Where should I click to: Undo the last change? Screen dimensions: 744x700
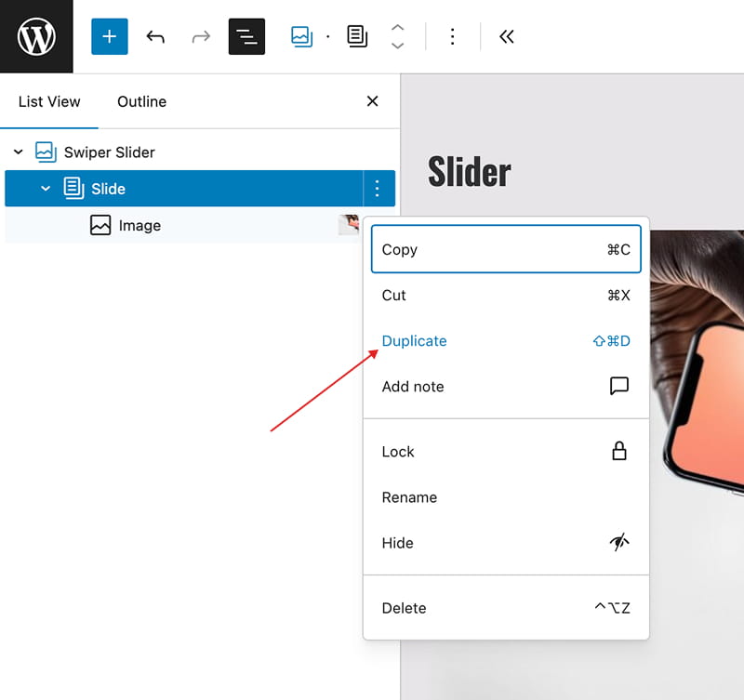[x=155, y=36]
